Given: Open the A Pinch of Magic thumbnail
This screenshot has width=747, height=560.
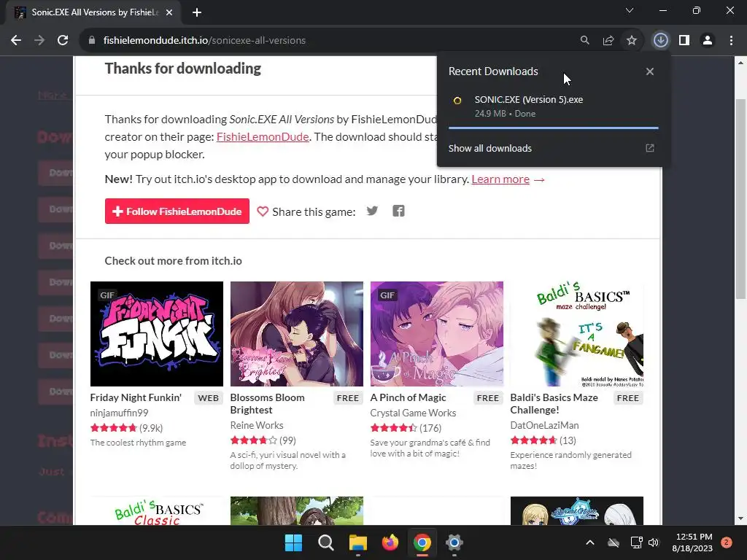Looking at the screenshot, I should (436, 334).
